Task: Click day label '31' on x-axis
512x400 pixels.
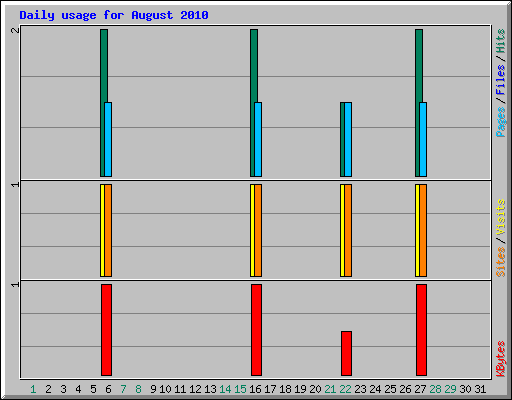Action: click(x=480, y=389)
